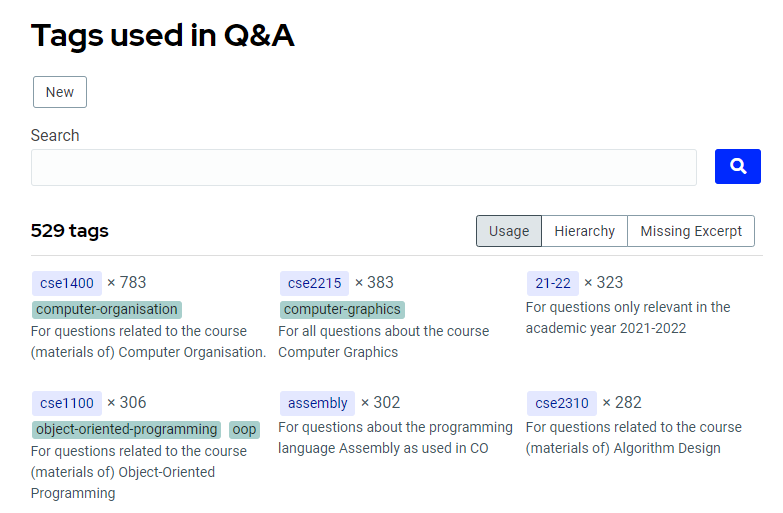Screen dimensions: 783x513
Task: Switch to the Hierarchy view tab
Action: [584, 231]
